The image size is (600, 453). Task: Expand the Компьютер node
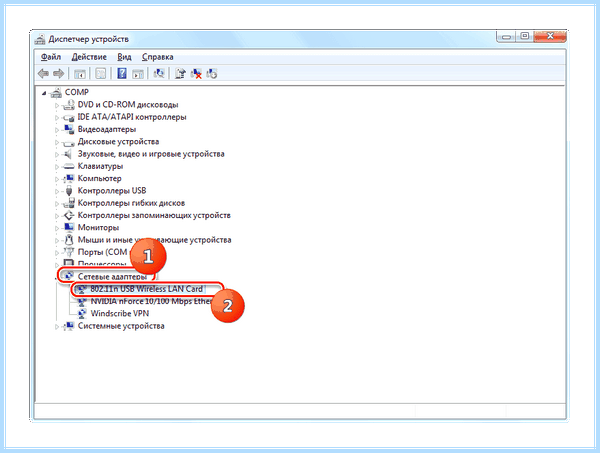(x=57, y=179)
